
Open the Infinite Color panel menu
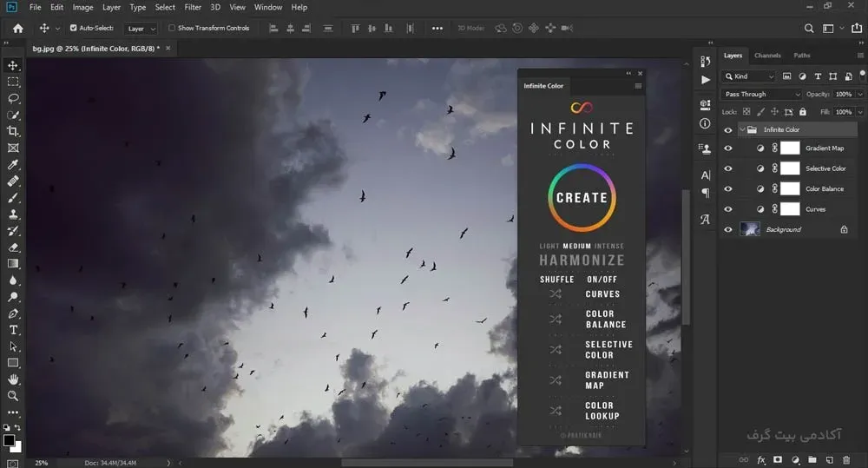(638, 86)
